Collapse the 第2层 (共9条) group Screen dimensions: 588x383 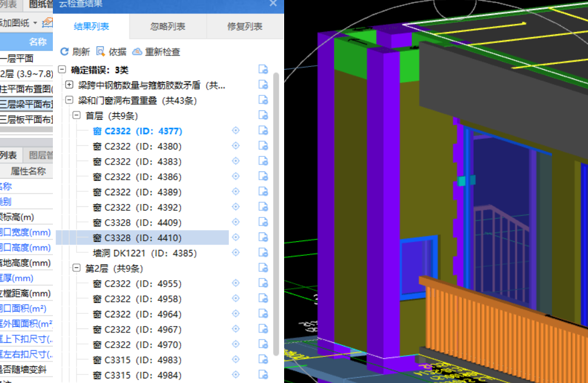pos(77,268)
